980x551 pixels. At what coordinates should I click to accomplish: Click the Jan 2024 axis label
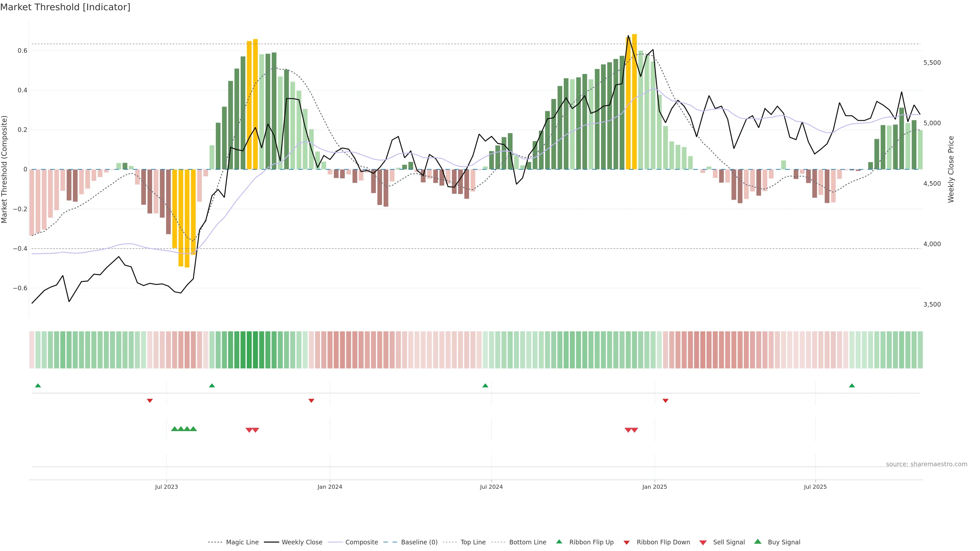coord(330,487)
